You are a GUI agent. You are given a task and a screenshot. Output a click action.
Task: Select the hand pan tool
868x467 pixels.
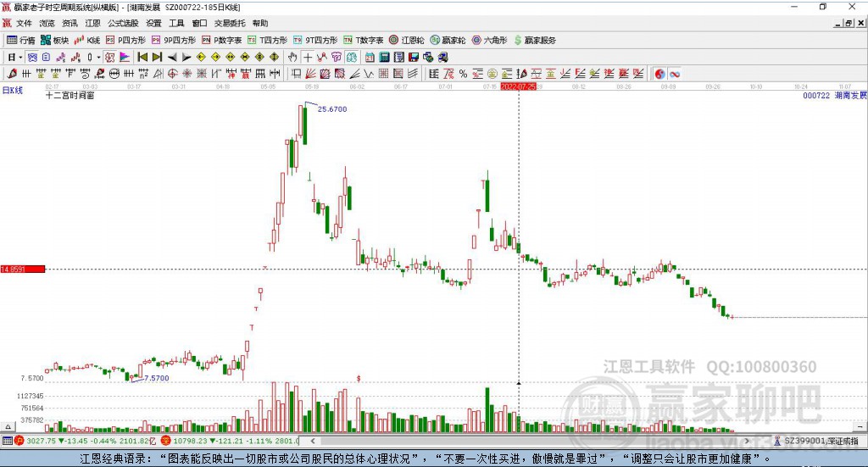(x=292, y=57)
